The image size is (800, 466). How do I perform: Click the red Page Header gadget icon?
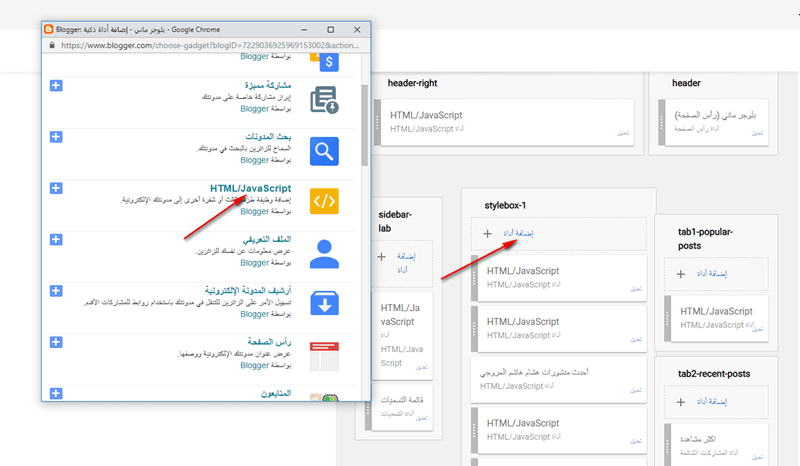[324, 356]
